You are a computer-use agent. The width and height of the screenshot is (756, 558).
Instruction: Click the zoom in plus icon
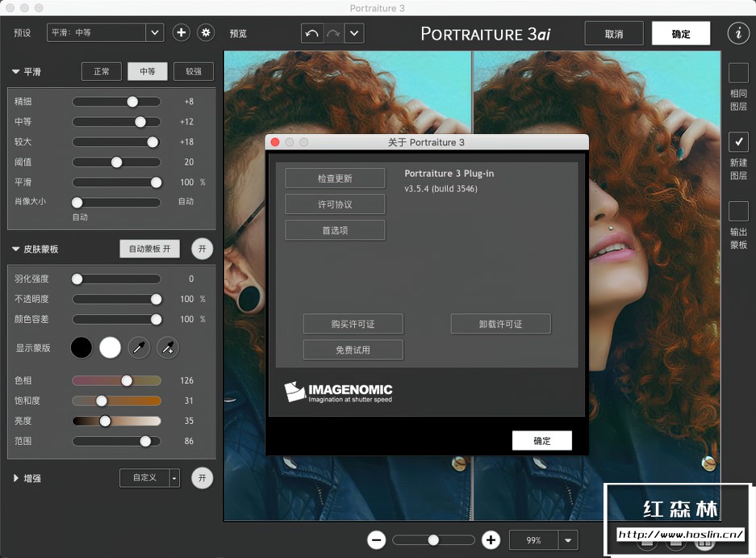pos(491,540)
